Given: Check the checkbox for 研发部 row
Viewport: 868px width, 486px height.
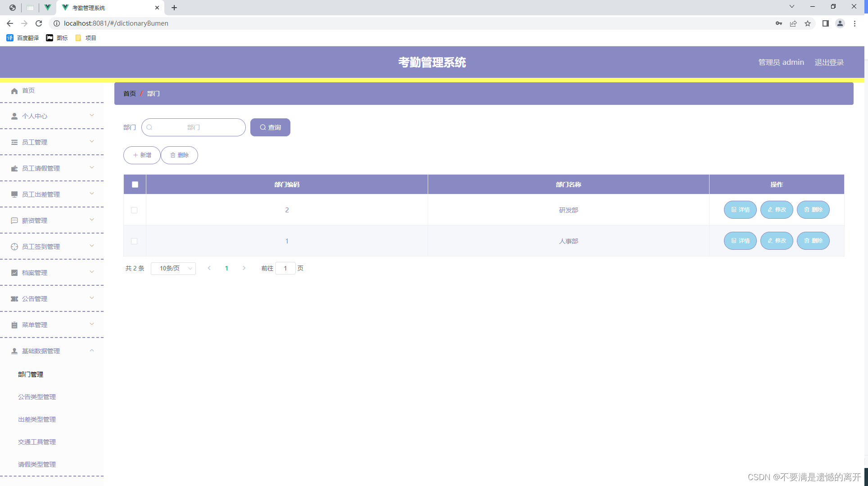Looking at the screenshot, I should click(x=134, y=210).
